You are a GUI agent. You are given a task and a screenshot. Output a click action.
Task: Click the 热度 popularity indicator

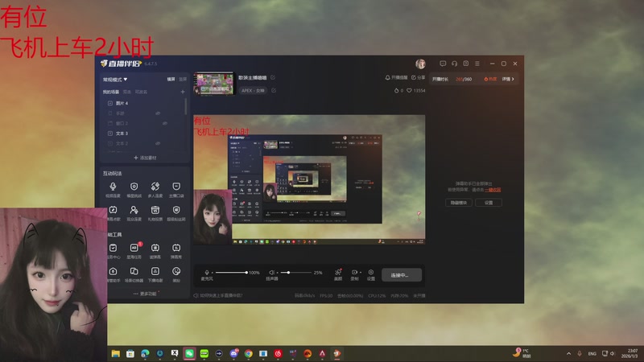tap(490, 79)
